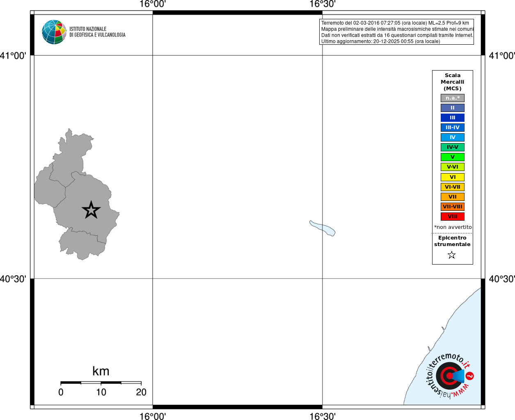Click the epicenter star on the map
This screenshot has height=420, width=515.
pos(91,210)
